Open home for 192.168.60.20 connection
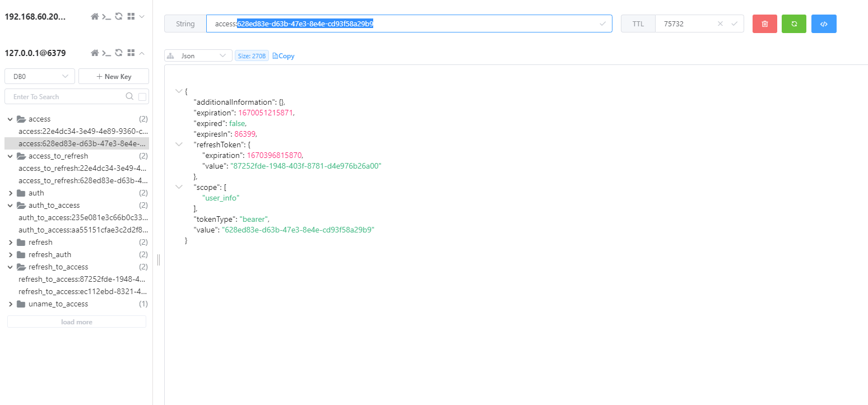The width and height of the screenshot is (868, 405). [95, 16]
